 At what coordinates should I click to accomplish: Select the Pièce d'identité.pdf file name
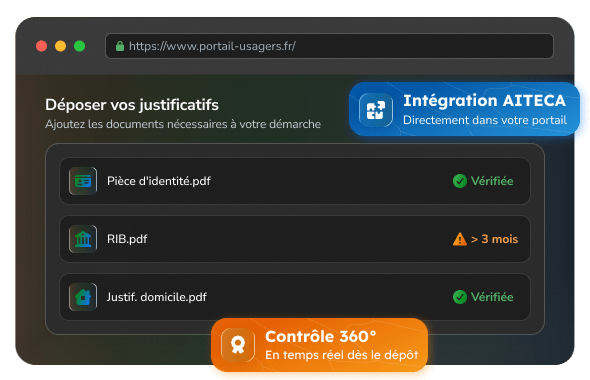(159, 181)
